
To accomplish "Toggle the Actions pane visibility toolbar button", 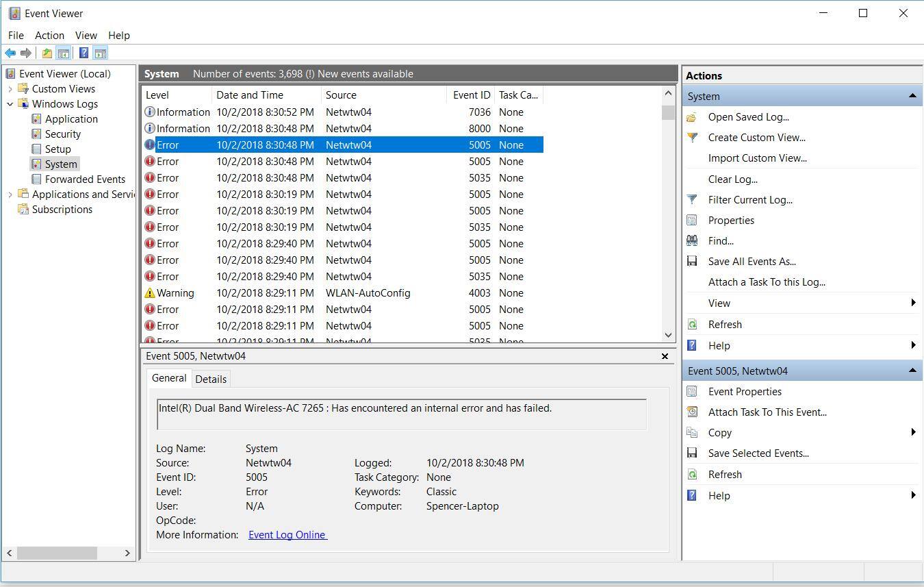I will coord(100,53).
